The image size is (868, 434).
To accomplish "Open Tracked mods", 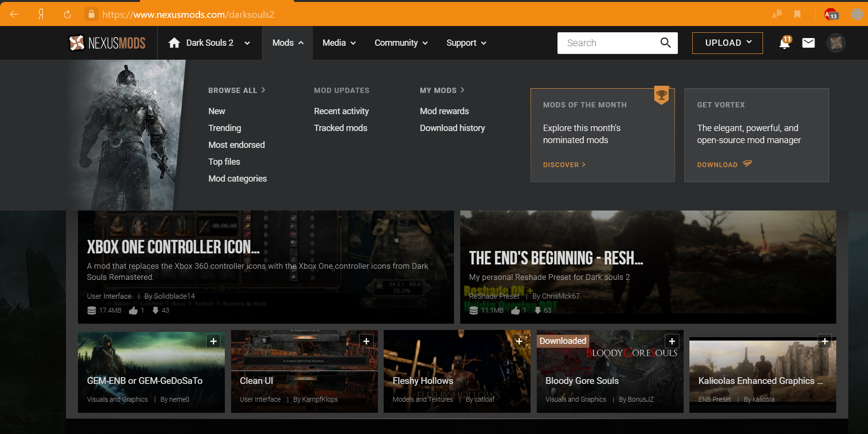I will coord(340,128).
